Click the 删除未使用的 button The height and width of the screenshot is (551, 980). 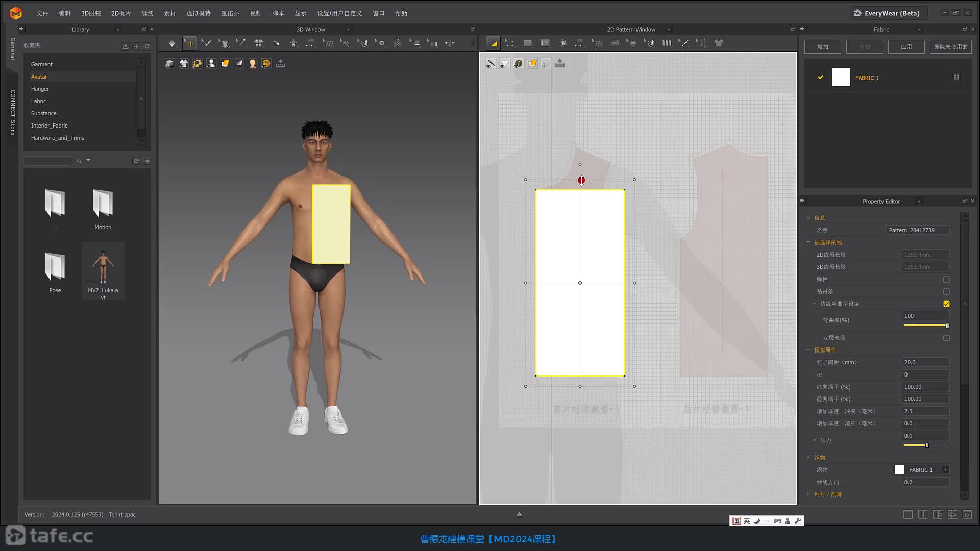tap(950, 47)
